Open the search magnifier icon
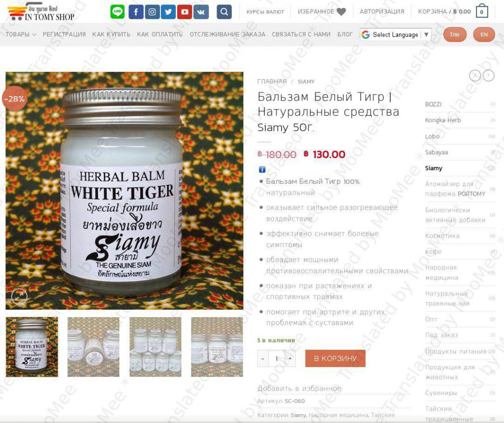Screen dimensions: 504x423 [x=224, y=12]
